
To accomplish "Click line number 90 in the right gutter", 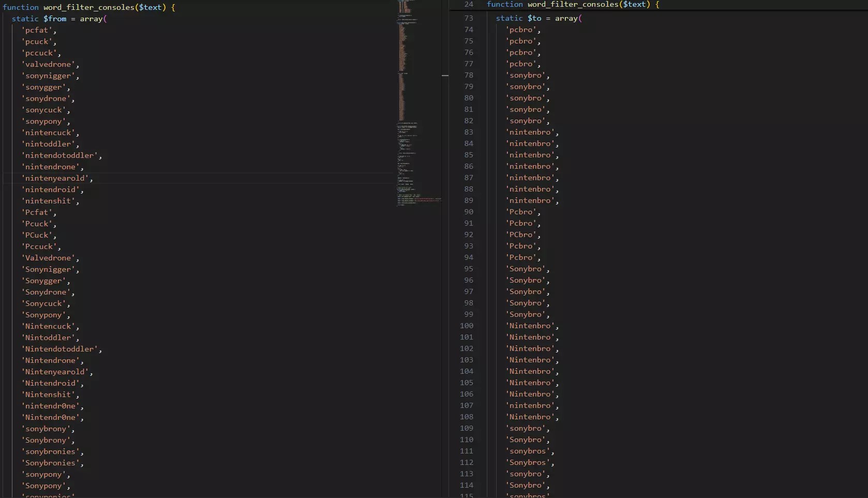I will coord(468,212).
